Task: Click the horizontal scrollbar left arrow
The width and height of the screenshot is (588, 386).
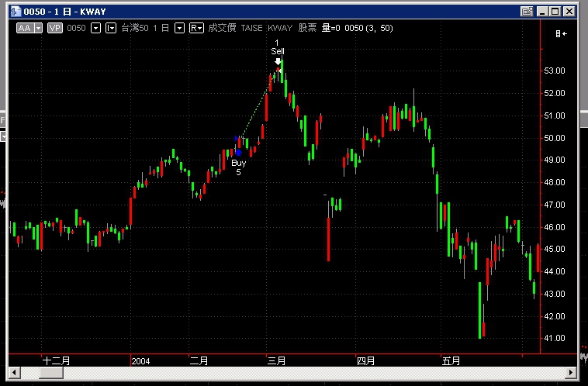Action: click(15, 373)
